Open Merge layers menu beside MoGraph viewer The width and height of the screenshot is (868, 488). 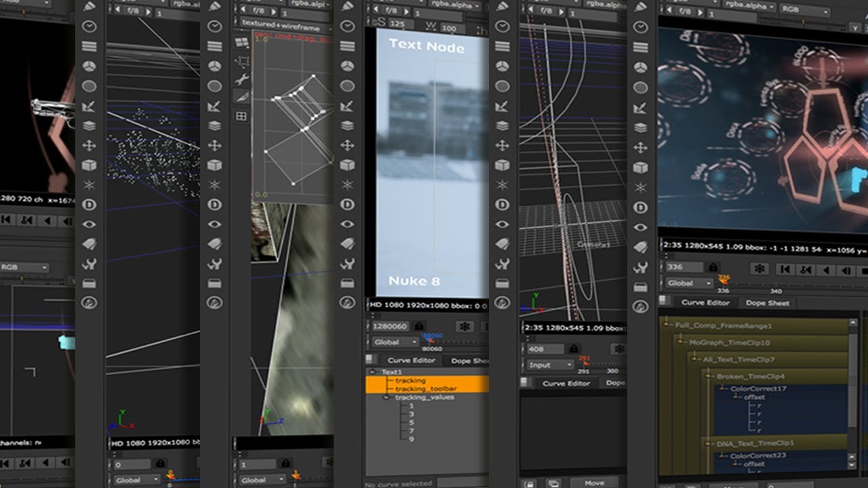tap(640, 126)
